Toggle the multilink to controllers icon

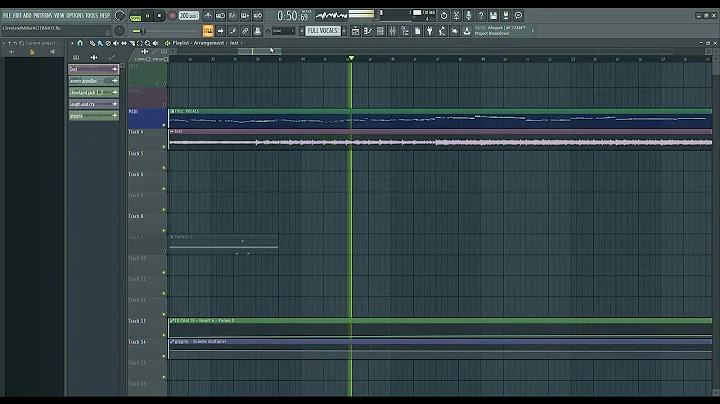(x=245, y=31)
